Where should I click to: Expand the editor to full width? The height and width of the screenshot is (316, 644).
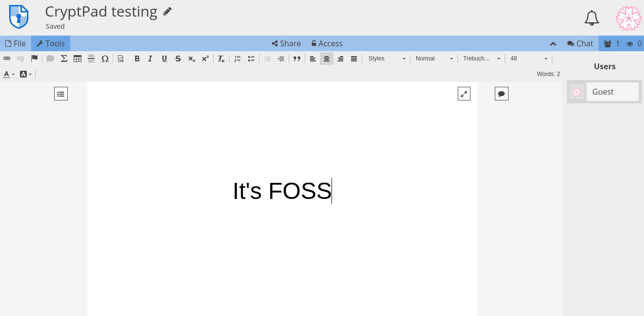[464, 93]
